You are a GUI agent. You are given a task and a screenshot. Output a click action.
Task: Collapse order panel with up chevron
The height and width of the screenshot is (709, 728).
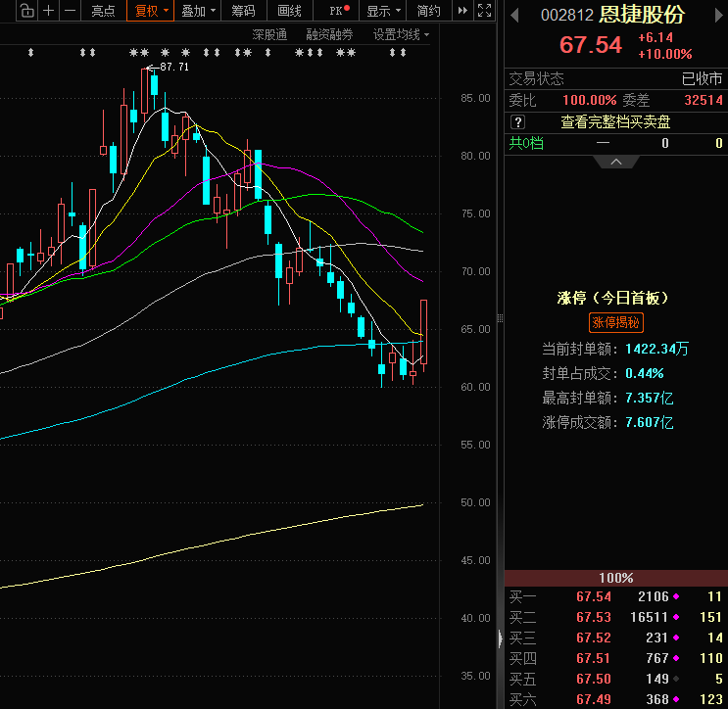[x=616, y=162]
